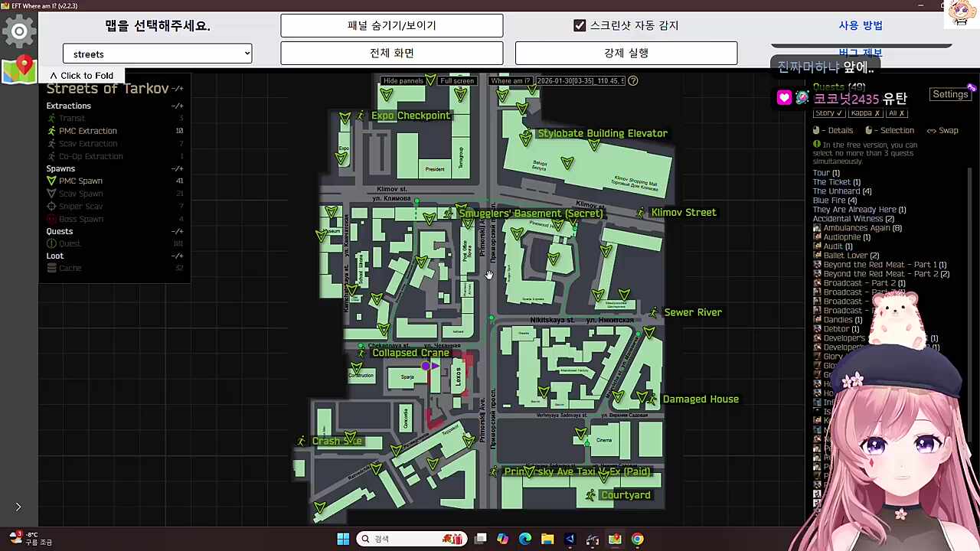Click the Stylobate Building Elevator extraction icon

527,134
